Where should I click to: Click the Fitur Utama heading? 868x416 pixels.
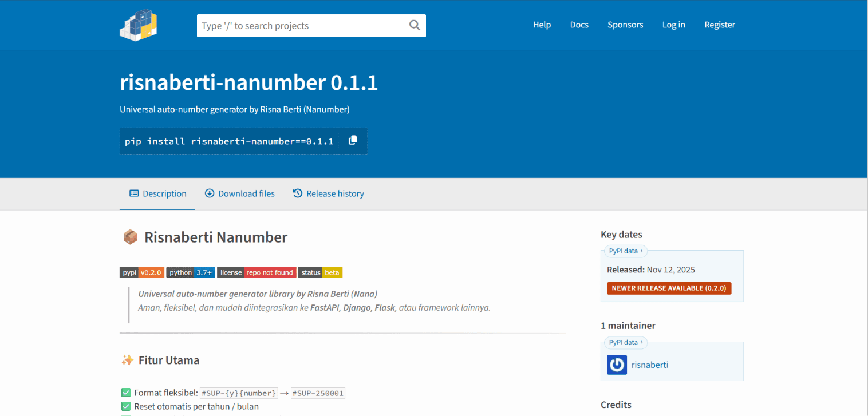[169, 360]
